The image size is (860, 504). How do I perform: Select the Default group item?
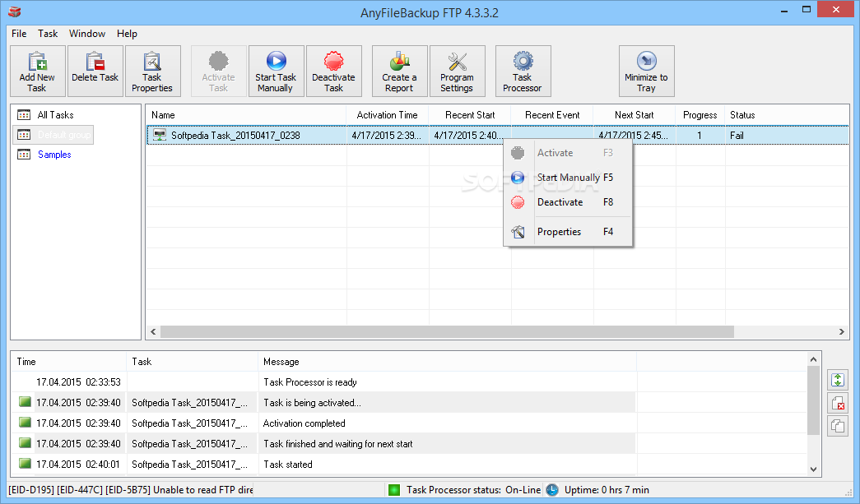point(64,135)
